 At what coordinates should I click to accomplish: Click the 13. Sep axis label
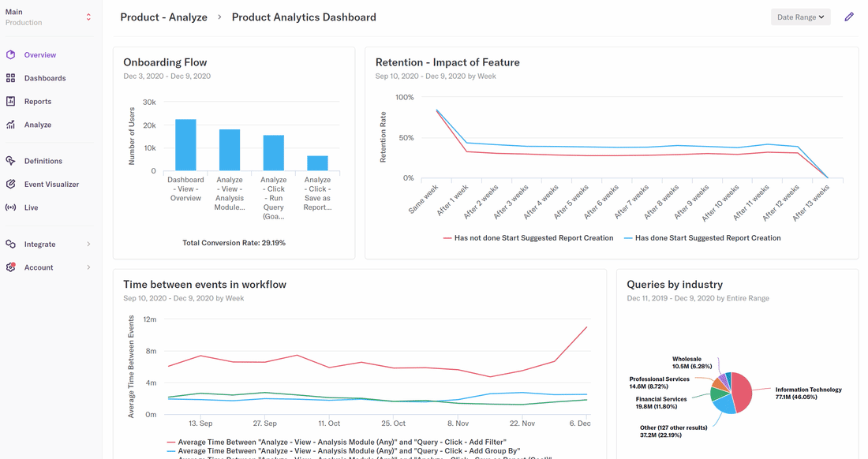point(200,423)
